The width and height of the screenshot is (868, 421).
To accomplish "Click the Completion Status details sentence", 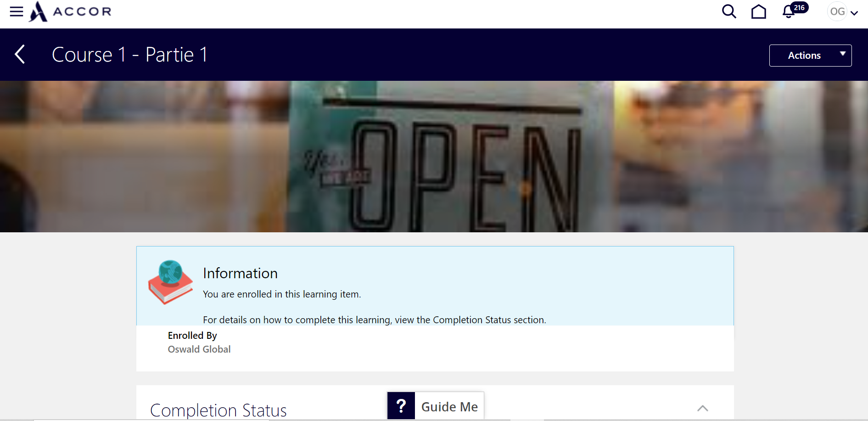I will click(375, 320).
